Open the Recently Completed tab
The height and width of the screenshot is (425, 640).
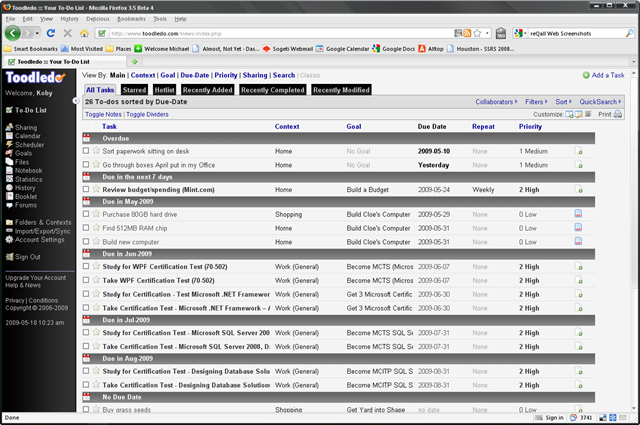(272, 90)
